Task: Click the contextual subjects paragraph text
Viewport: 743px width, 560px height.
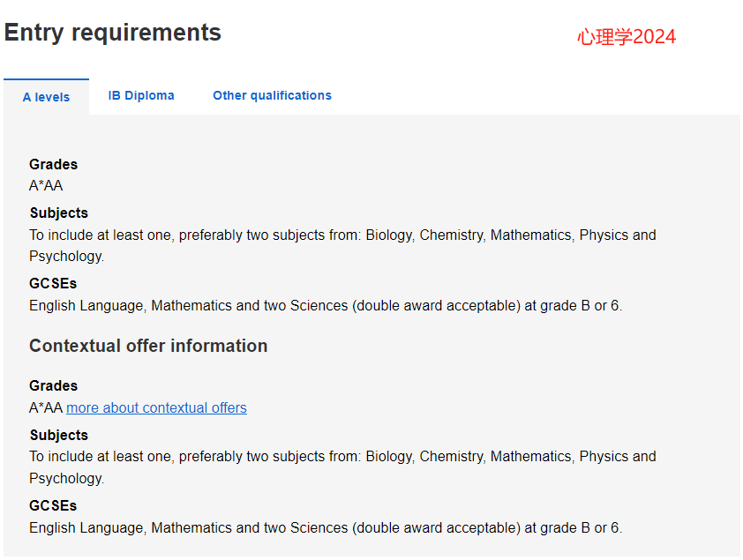Action: [x=342, y=467]
